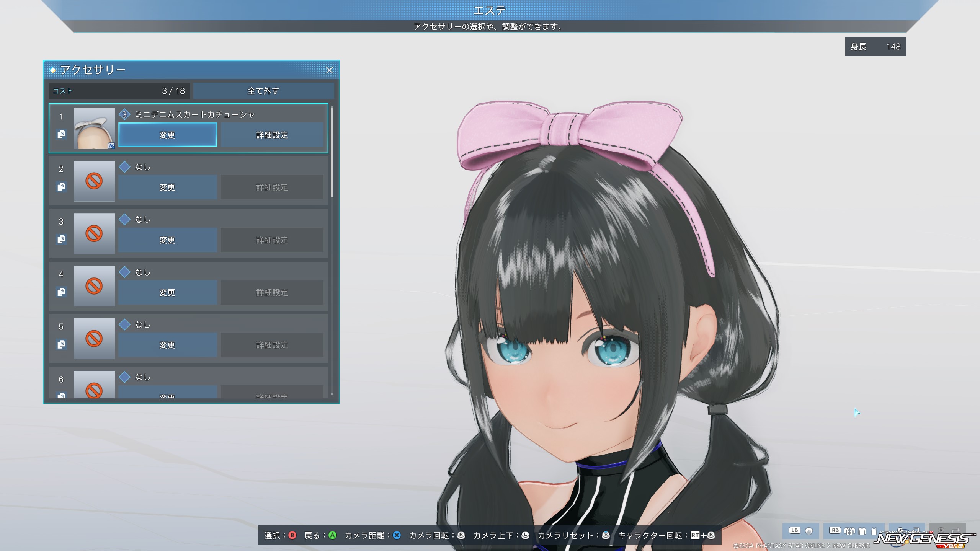This screenshot has height=551, width=980.
Task: Click the LB lighting toggle icon
Action: (x=809, y=531)
